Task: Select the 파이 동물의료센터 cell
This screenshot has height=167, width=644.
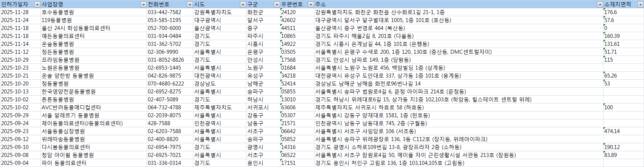Action: (94, 163)
